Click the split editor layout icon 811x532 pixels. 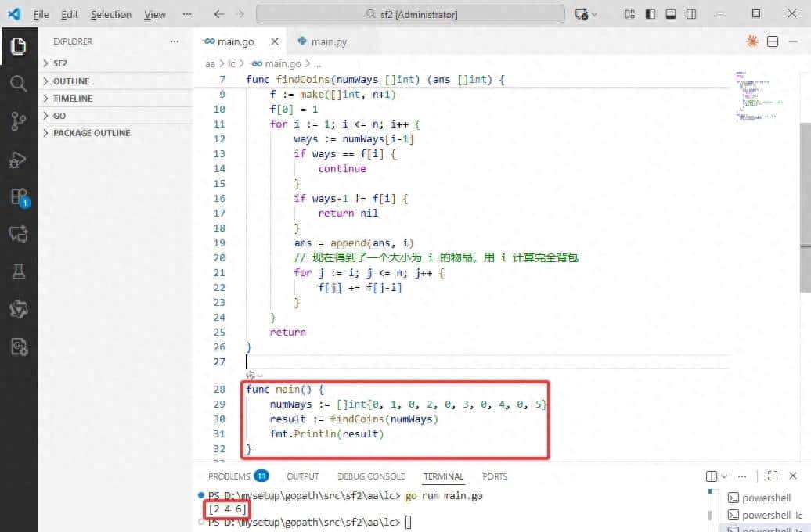773,41
